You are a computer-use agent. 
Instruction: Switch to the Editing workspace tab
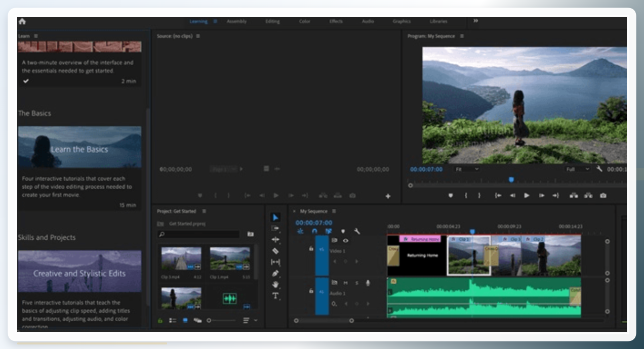pos(272,21)
